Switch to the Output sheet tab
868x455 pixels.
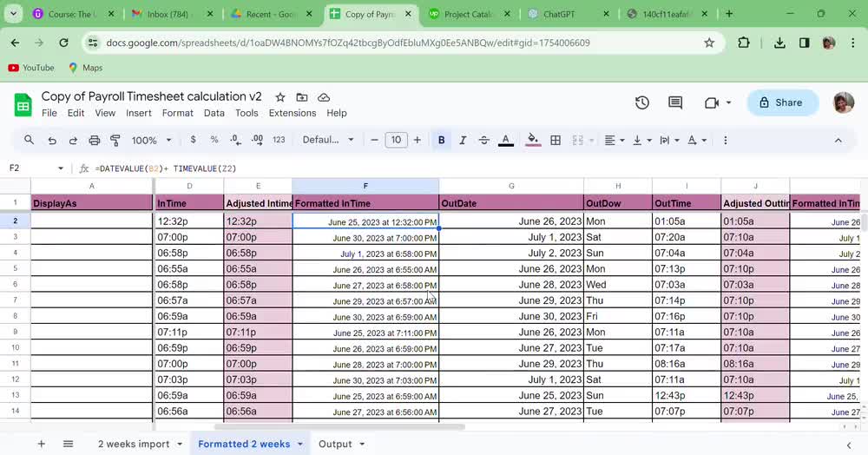coord(335,444)
